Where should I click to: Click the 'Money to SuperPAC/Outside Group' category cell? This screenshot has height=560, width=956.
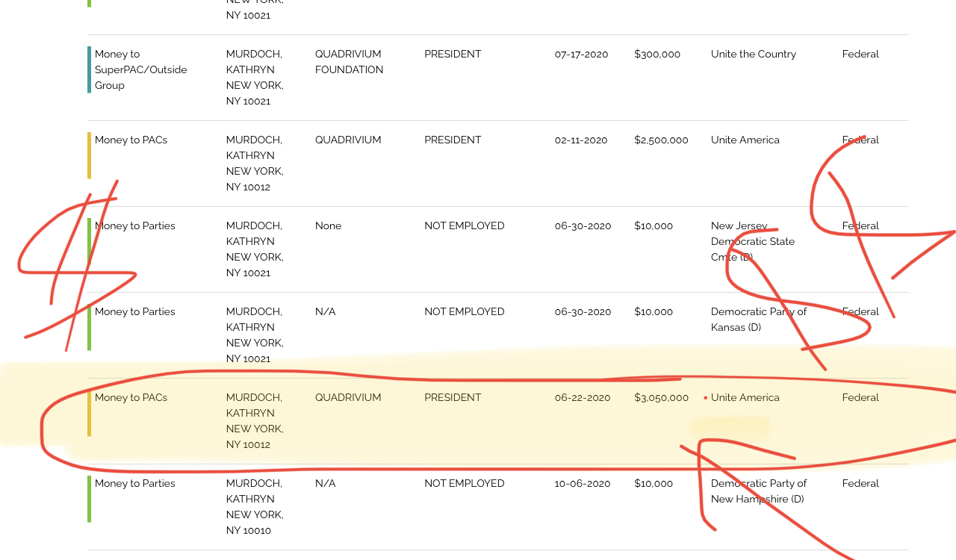pyautogui.click(x=141, y=69)
